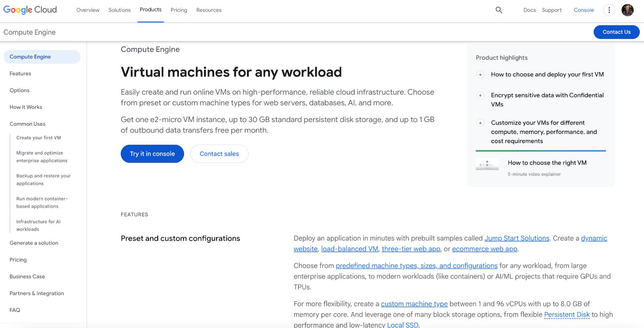644x328 pixels.
Task: Open predefined machine types, sizes, and configurations link
Action: (x=417, y=266)
